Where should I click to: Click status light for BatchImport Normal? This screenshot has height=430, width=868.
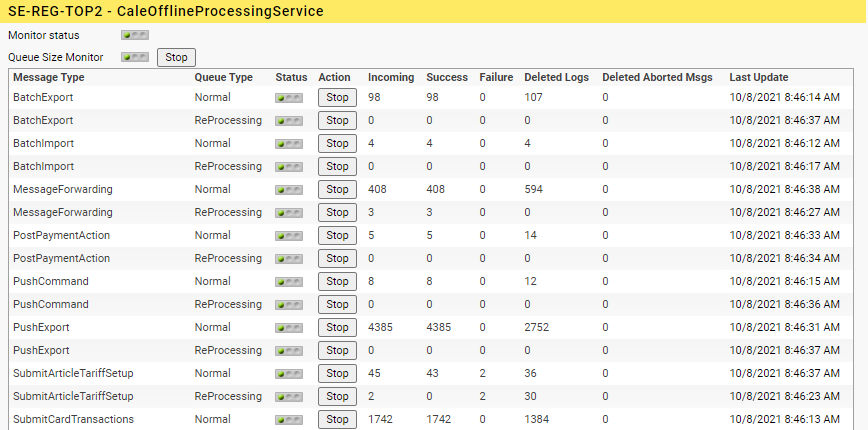click(x=289, y=144)
